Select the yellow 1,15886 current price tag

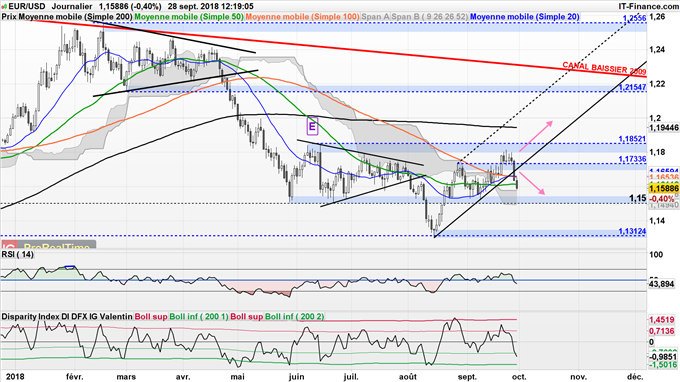point(664,189)
